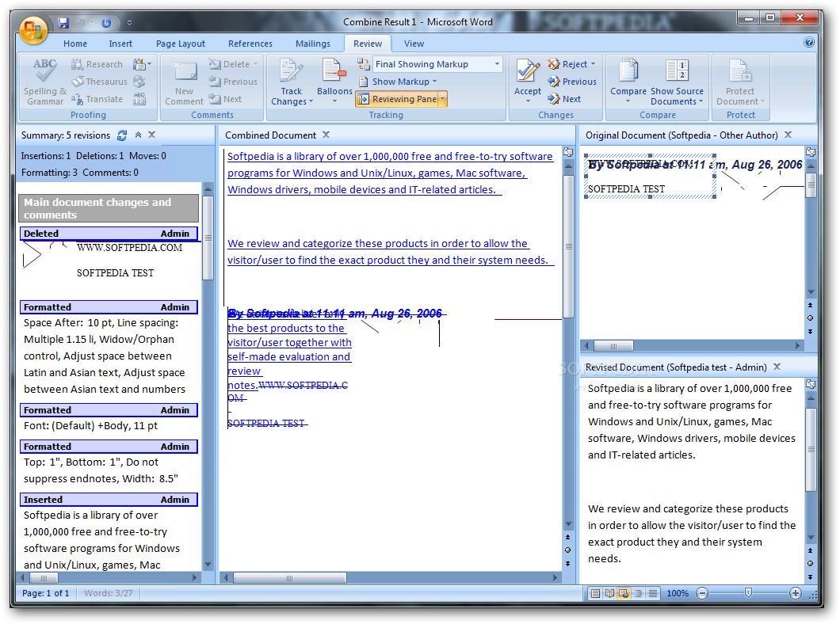Click the Words: 3/27 status indicator

pyautogui.click(x=109, y=593)
